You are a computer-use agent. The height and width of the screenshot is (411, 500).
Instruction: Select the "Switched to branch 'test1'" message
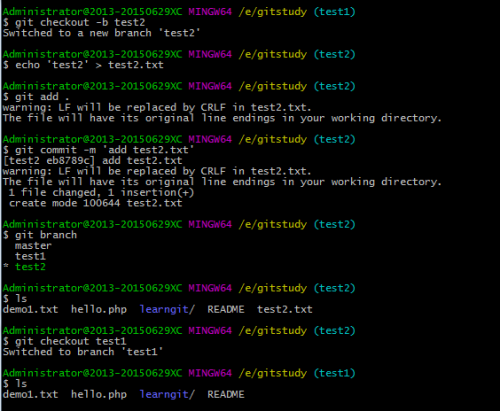point(83,352)
